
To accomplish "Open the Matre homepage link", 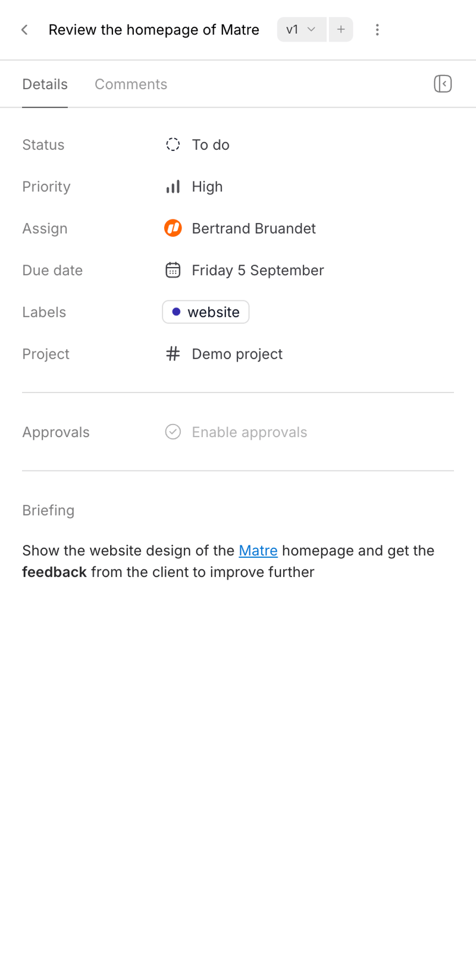I will 258,550.
